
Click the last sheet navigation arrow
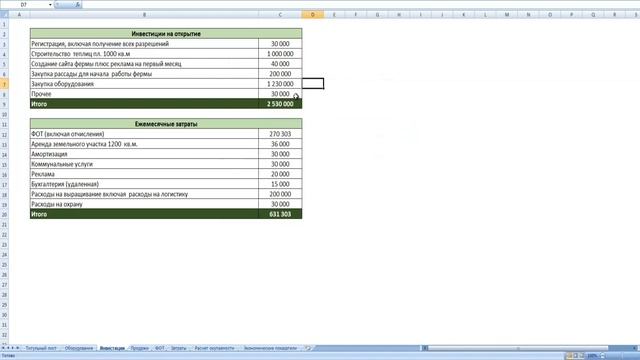18,348
